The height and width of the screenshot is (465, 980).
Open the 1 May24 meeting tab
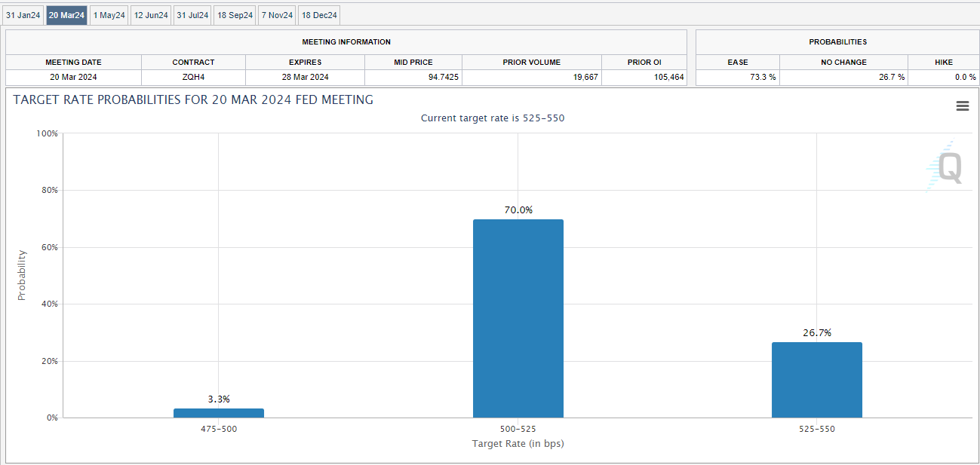click(x=109, y=15)
